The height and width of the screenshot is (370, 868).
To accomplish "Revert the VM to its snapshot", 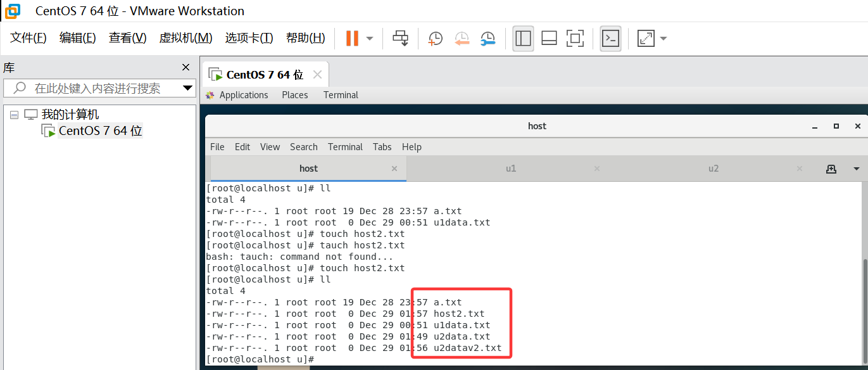I will point(462,39).
